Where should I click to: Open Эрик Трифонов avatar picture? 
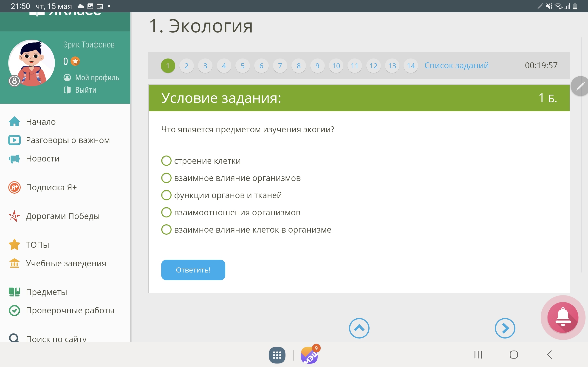(x=32, y=63)
